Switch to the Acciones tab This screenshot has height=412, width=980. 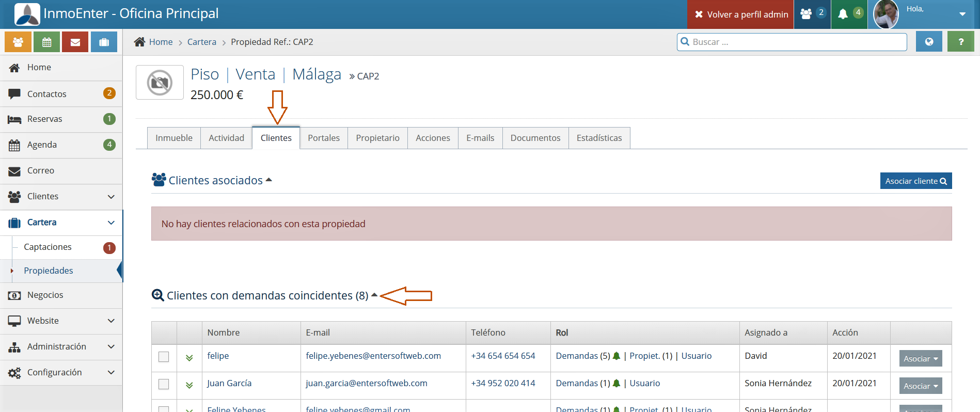433,138
